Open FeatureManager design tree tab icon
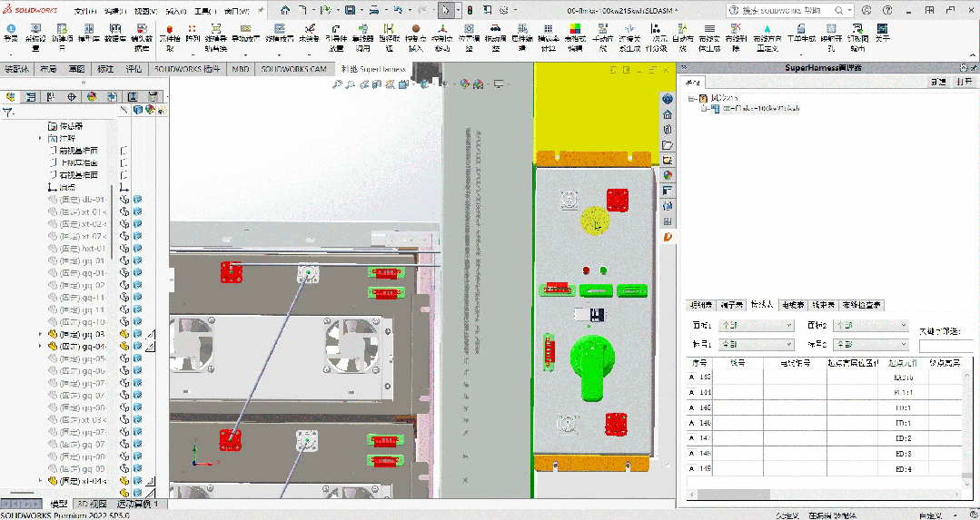This screenshot has width=980, height=520. 11,97
